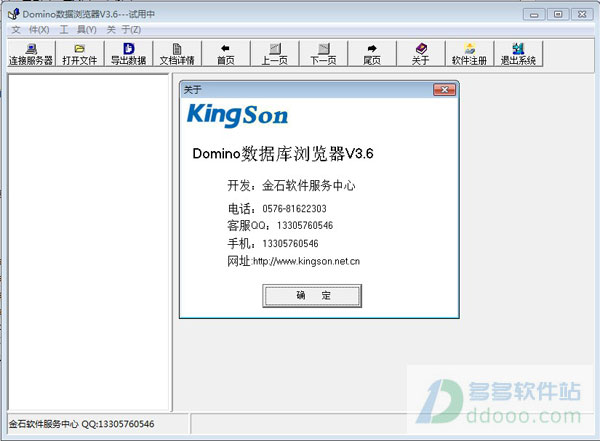Viewport: 600px width, 441px height.
Task: Click the 手机 number 13305760546
Action: point(290,243)
